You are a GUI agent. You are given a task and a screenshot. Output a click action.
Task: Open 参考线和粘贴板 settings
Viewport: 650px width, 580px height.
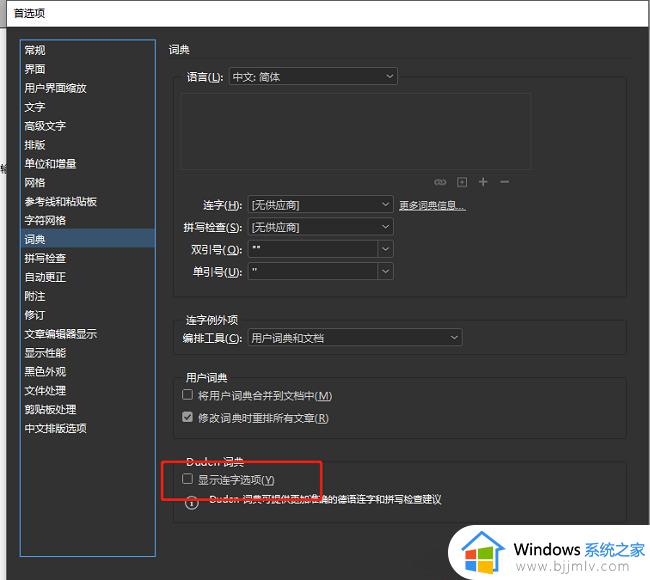pyautogui.click(x=87, y=201)
